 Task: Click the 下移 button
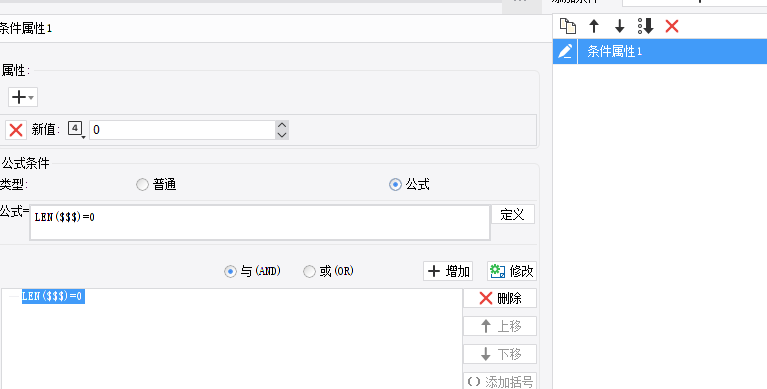point(500,354)
